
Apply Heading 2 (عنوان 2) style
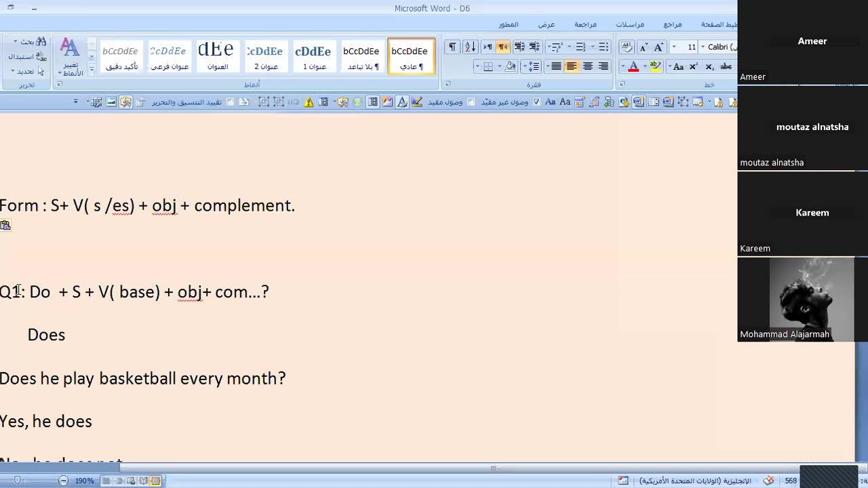[266, 56]
